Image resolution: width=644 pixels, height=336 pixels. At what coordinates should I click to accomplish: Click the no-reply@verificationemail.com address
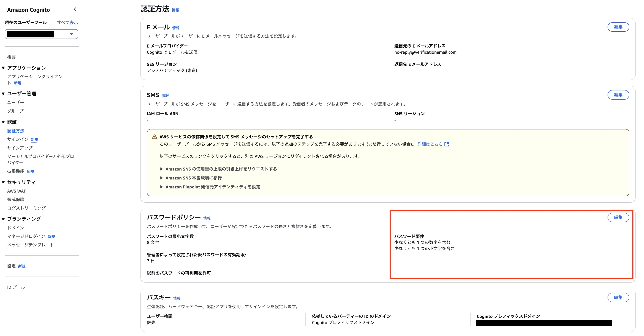pos(425,52)
